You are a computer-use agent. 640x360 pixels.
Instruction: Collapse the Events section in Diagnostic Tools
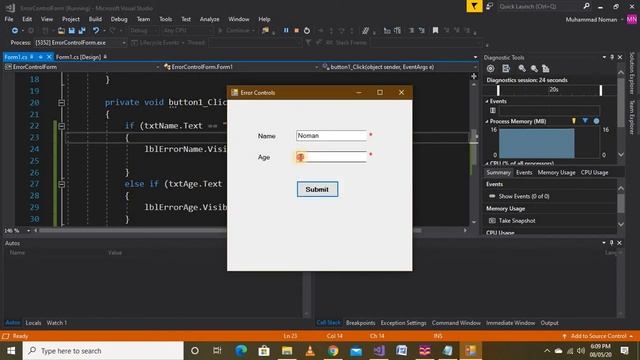487,101
